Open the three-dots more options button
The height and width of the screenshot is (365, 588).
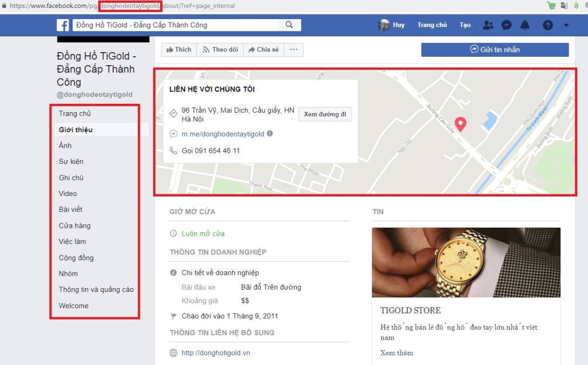coord(294,49)
